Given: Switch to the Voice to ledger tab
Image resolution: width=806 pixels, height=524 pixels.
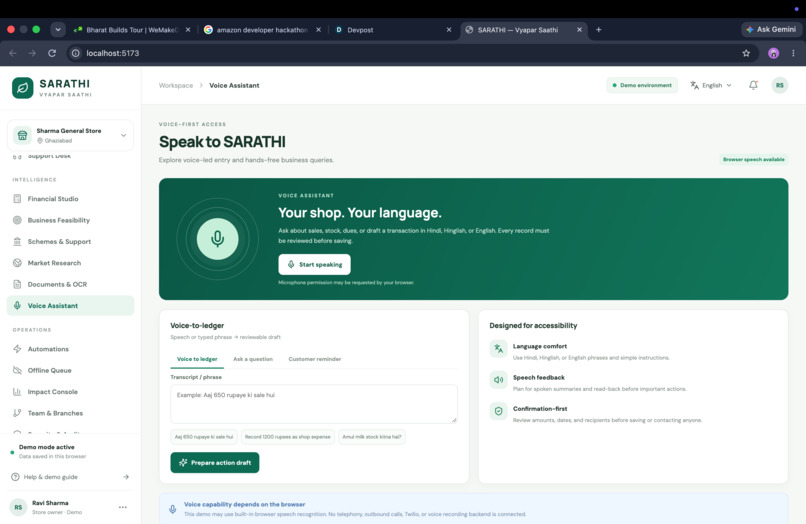Looking at the screenshot, I should [x=197, y=359].
